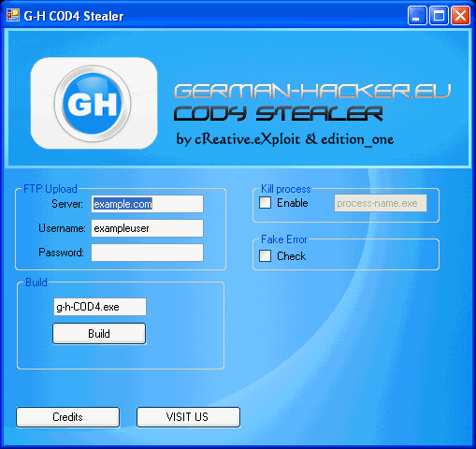Open the Credits dialog
Screen dimensions: 476x449
pyautogui.click(x=67, y=417)
